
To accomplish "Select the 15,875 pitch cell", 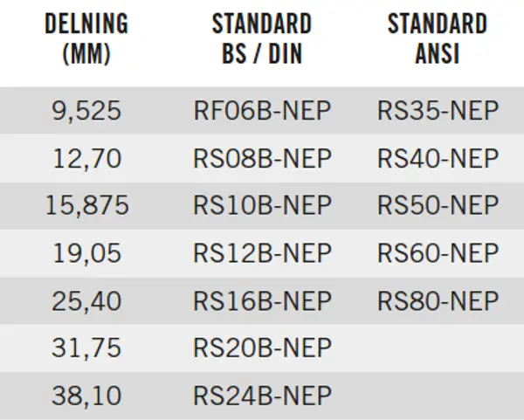I will [x=86, y=205].
